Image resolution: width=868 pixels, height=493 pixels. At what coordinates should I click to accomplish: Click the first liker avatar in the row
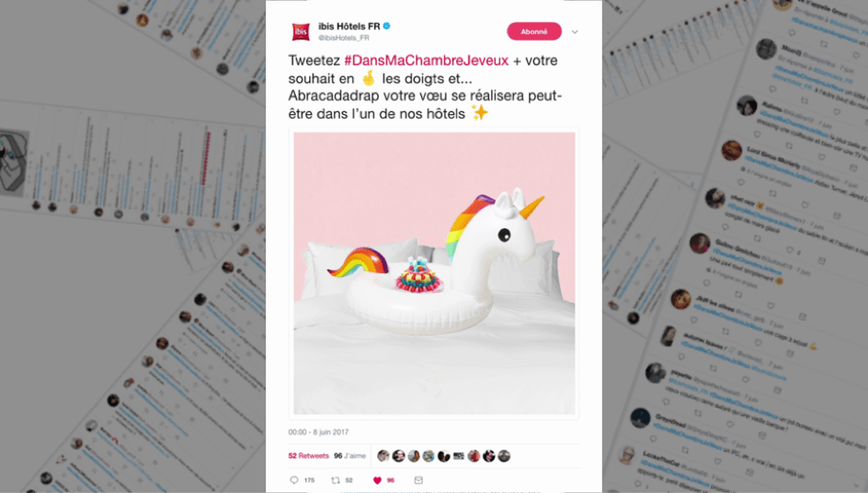(x=383, y=456)
